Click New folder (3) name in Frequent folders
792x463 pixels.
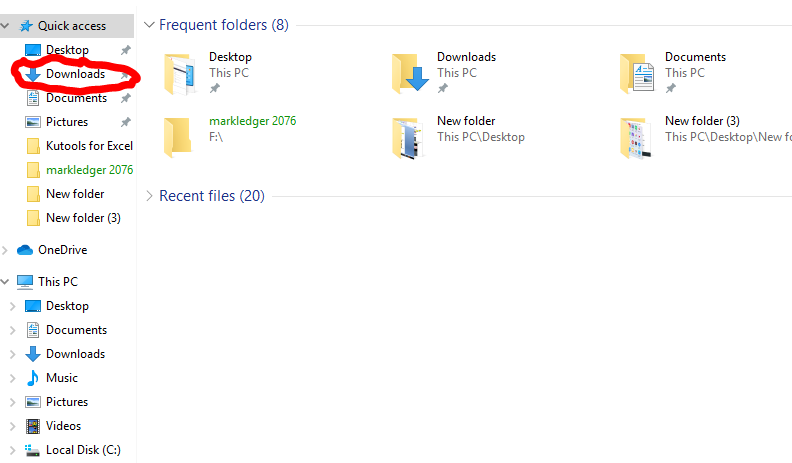pos(703,121)
